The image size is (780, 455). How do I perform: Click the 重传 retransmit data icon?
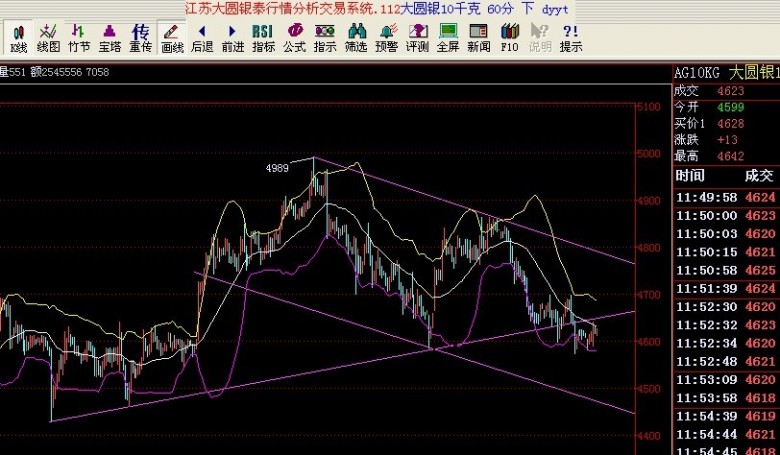(x=140, y=38)
